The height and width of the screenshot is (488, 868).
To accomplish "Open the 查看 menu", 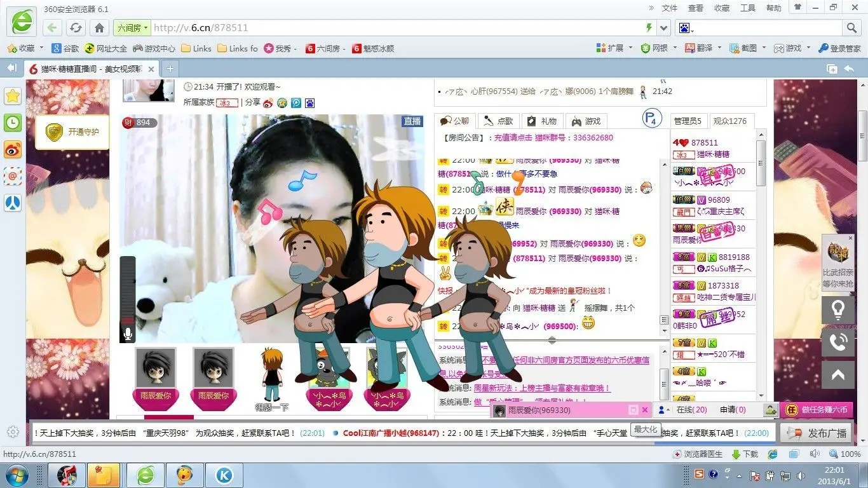I will [x=696, y=8].
